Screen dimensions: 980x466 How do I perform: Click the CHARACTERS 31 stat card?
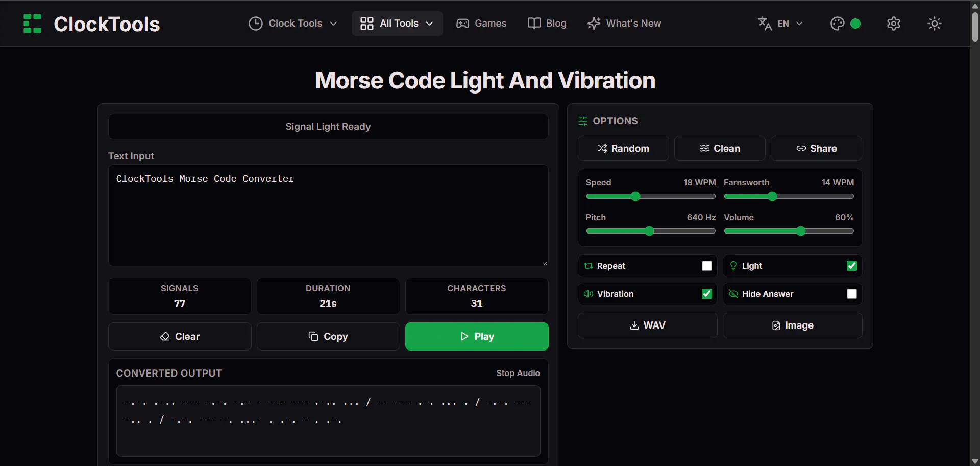coord(477,296)
